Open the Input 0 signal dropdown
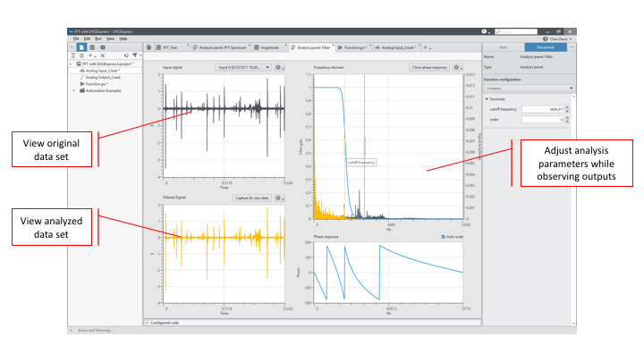 [x=243, y=67]
